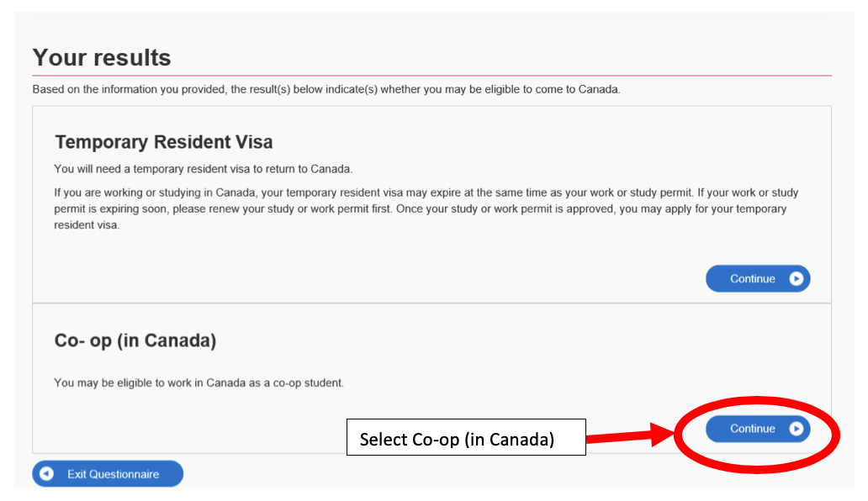Click the Select Co-op (in Canada) annotation box
The image size is (868, 501).
pyautogui.click(x=466, y=437)
